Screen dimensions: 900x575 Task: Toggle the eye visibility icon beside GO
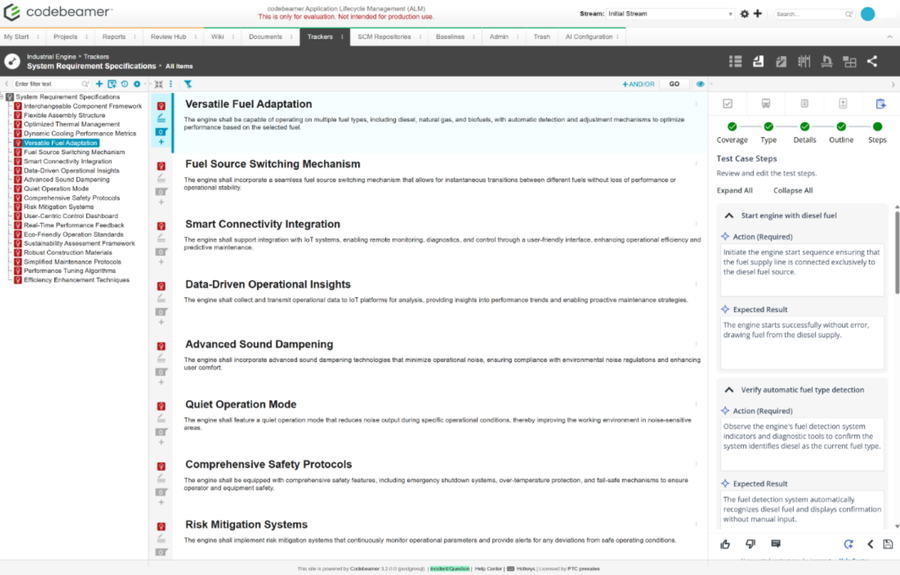(700, 84)
